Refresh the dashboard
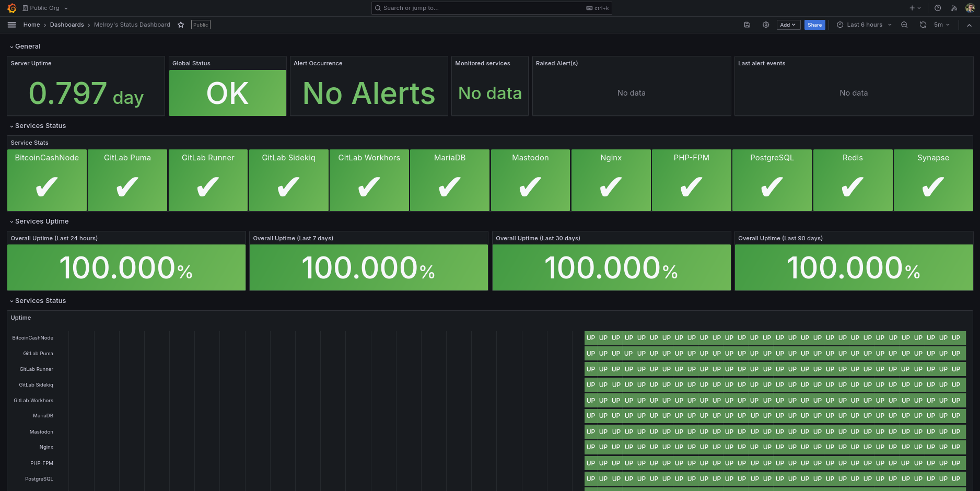The height and width of the screenshot is (491, 980). pos(923,25)
